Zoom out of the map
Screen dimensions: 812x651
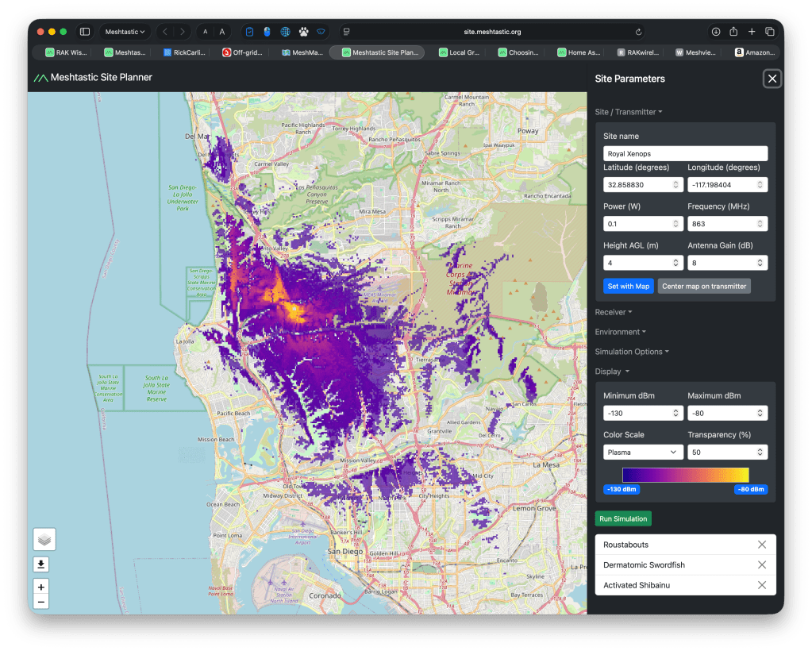(41, 603)
